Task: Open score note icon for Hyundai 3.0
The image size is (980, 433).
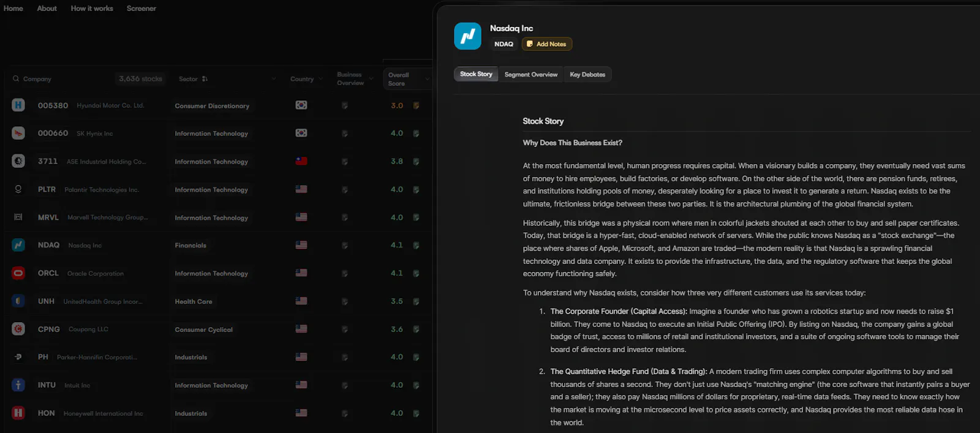Action: (x=416, y=106)
